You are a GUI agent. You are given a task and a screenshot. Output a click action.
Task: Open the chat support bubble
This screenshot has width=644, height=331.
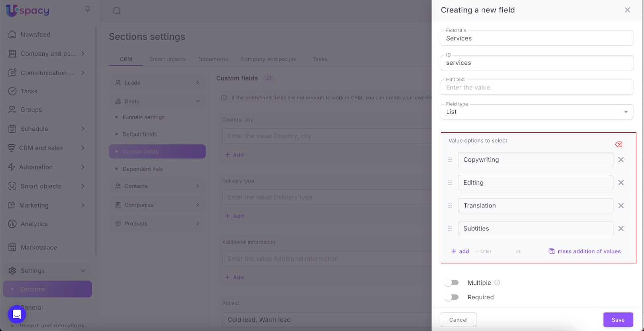pyautogui.click(x=17, y=314)
